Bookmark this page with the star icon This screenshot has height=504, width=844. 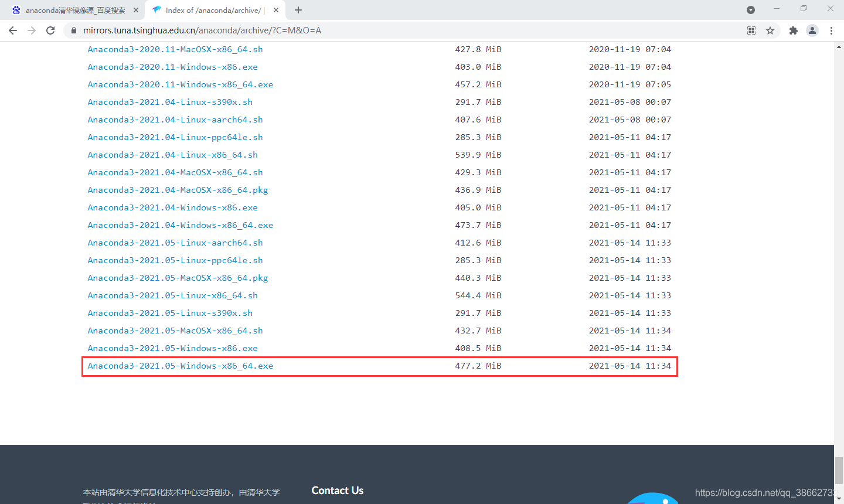(770, 30)
